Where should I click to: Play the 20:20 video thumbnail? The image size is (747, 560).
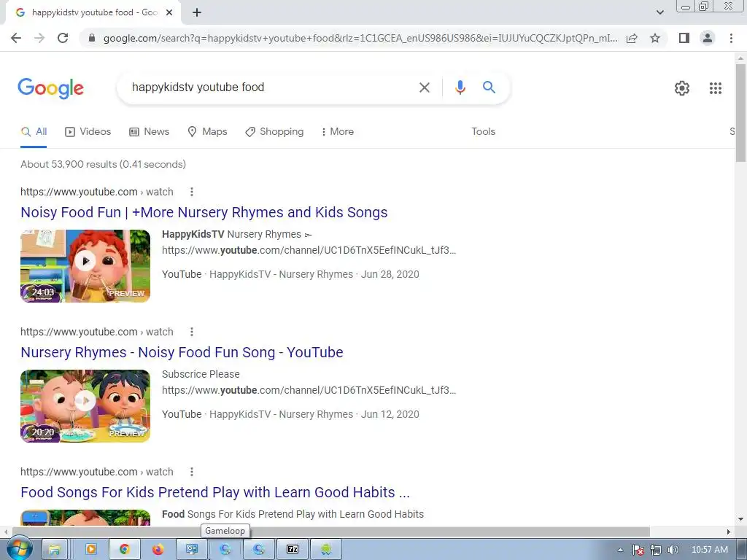(85, 406)
